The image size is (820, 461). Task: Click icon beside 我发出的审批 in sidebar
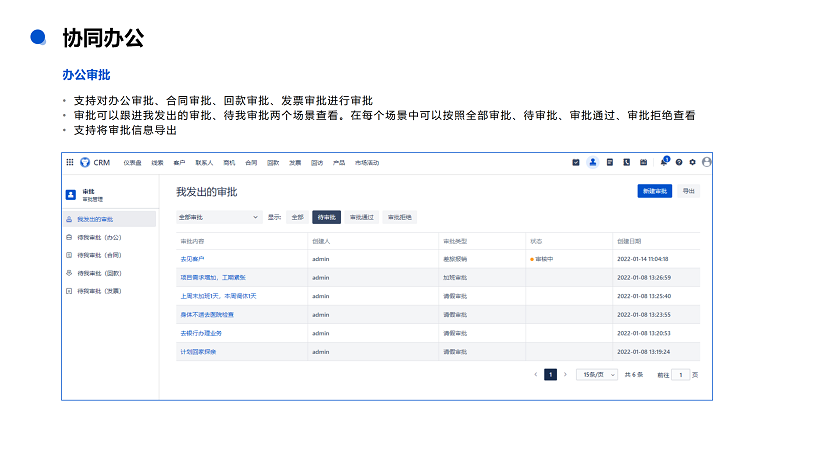point(69,220)
